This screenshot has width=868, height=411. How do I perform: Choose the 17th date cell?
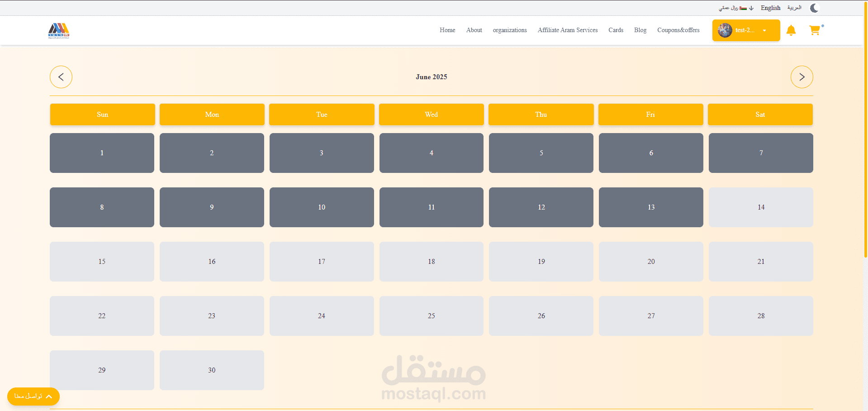[x=322, y=262]
